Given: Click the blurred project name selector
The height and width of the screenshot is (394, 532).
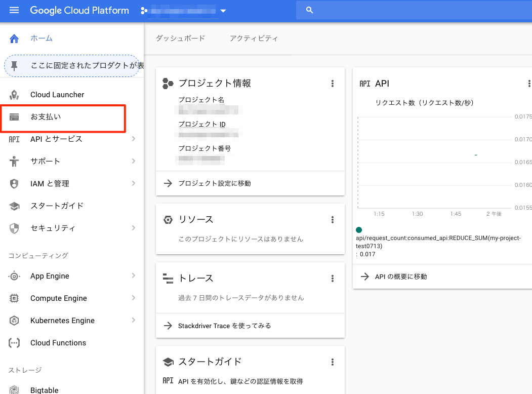Looking at the screenshot, I should (x=183, y=11).
